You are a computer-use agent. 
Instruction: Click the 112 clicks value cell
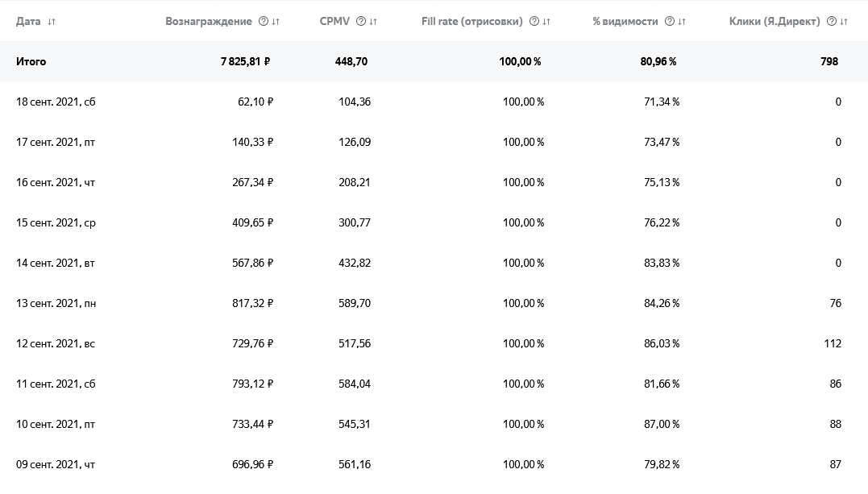(x=833, y=343)
